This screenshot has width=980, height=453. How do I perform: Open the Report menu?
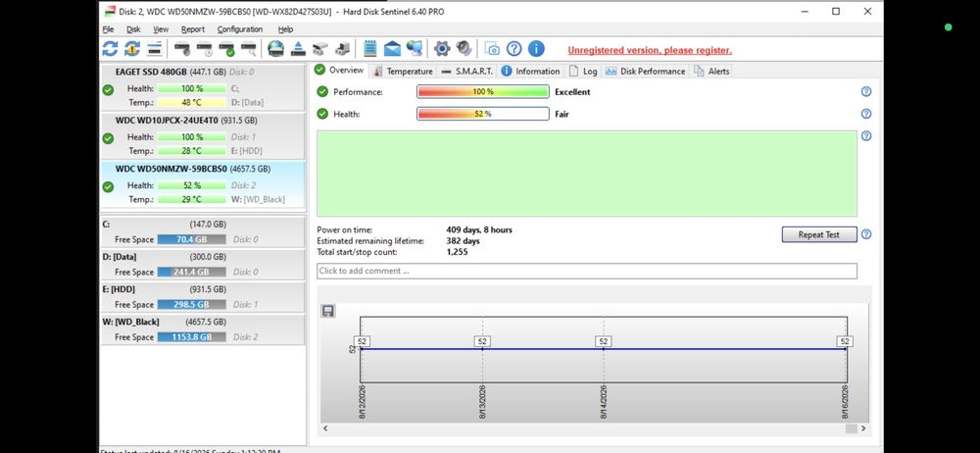point(193,29)
